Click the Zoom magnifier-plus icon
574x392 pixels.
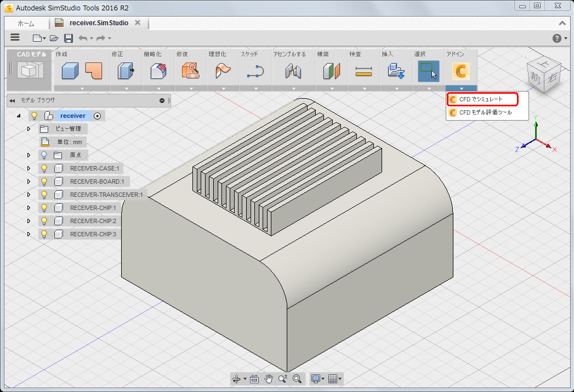282,379
